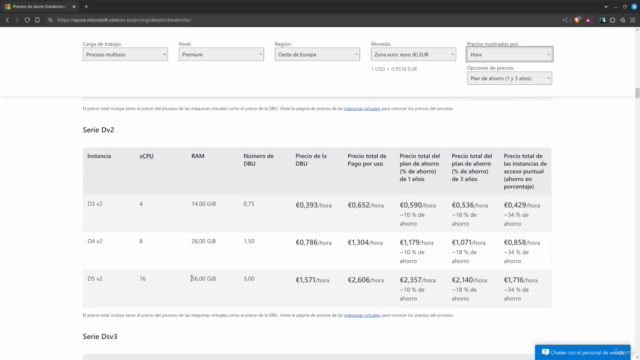Select the 14,00 GiB RAM value

point(204,204)
